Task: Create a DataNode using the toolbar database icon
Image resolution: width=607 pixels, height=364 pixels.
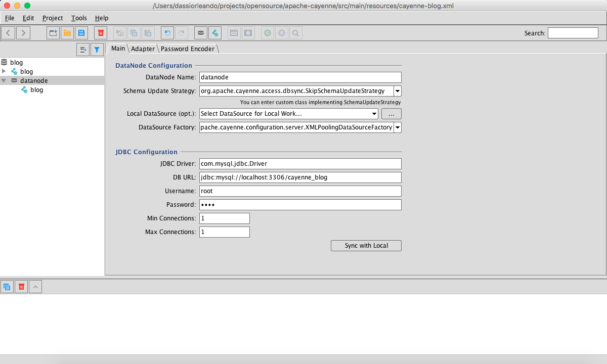Action: (x=201, y=33)
